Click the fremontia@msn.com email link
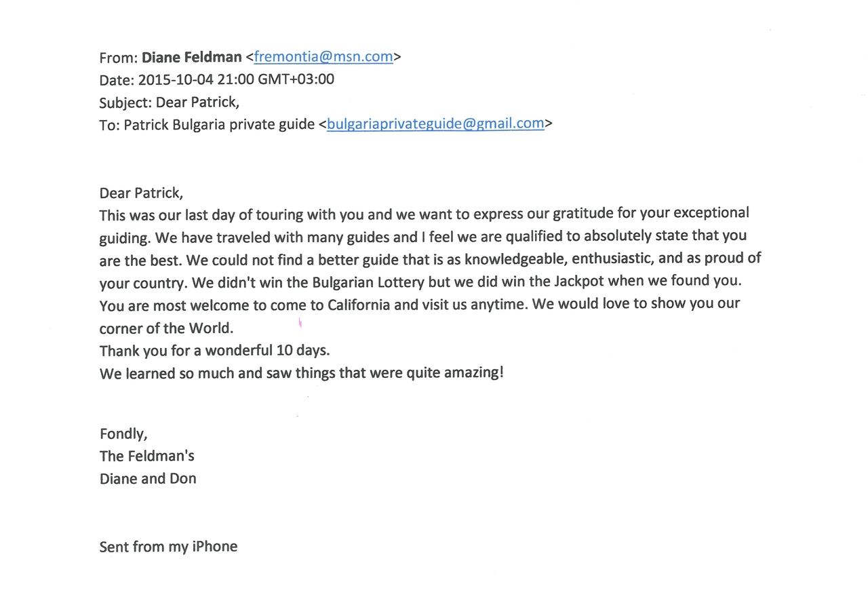This screenshot has width=868, height=593. 323,56
